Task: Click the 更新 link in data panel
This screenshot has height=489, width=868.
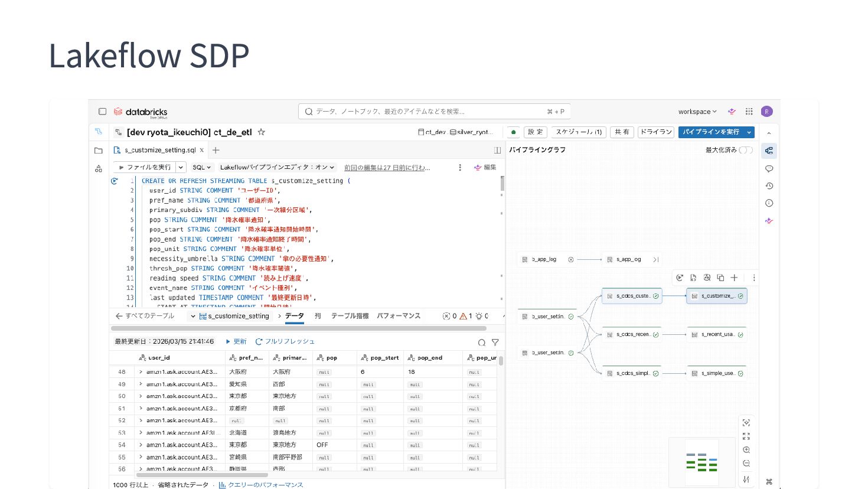Action: coord(236,342)
